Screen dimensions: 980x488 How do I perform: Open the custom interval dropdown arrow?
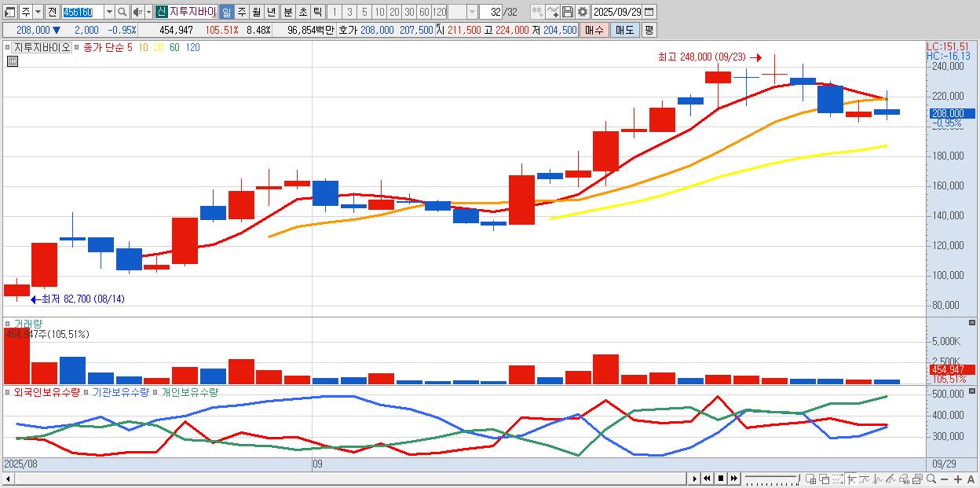[x=472, y=12]
